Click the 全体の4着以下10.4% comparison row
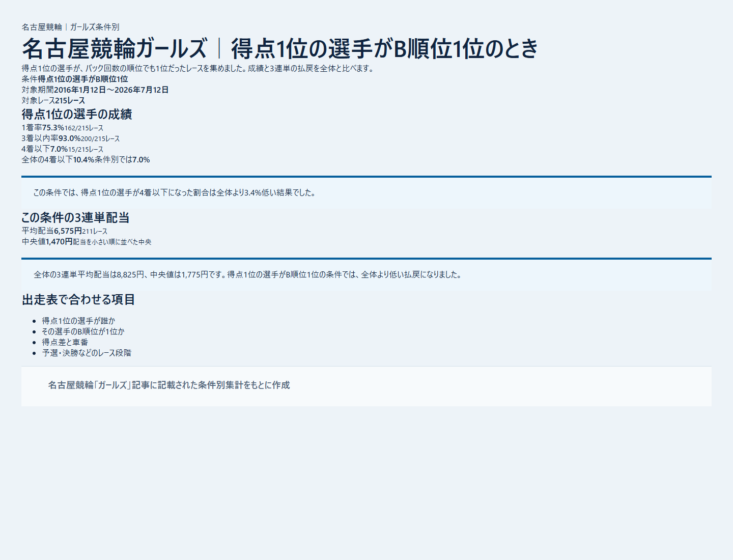Viewport: 733px width, 560px height. tap(86, 160)
